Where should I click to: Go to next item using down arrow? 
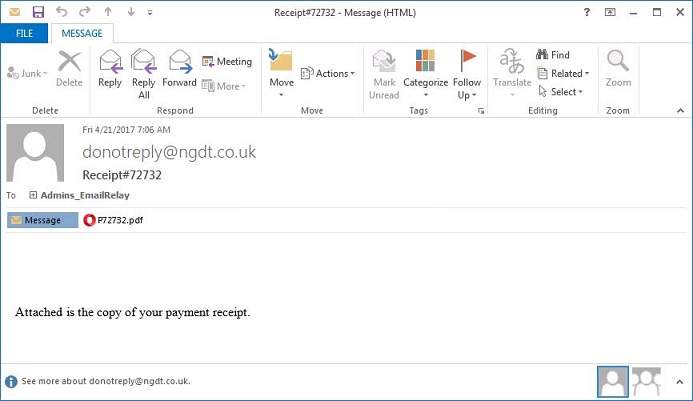coord(131,12)
